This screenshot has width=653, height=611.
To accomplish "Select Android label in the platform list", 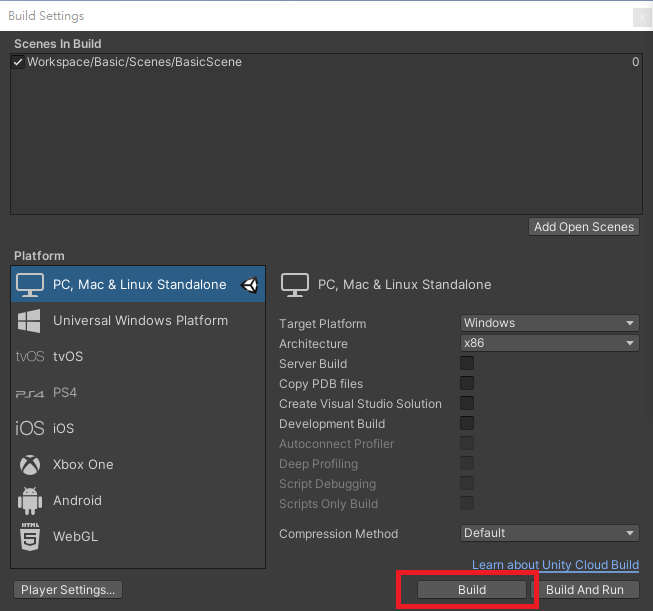I will [x=77, y=501].
